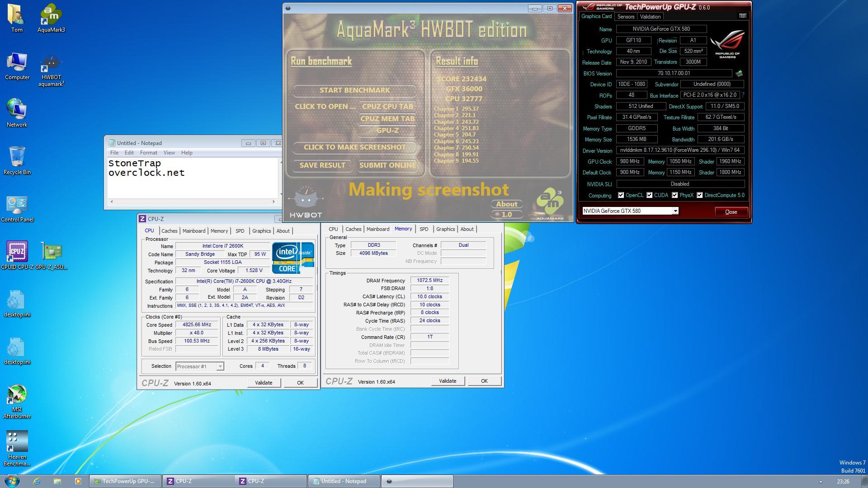Launch MSI Afterburner desktop shortcut

coord(17,402)
